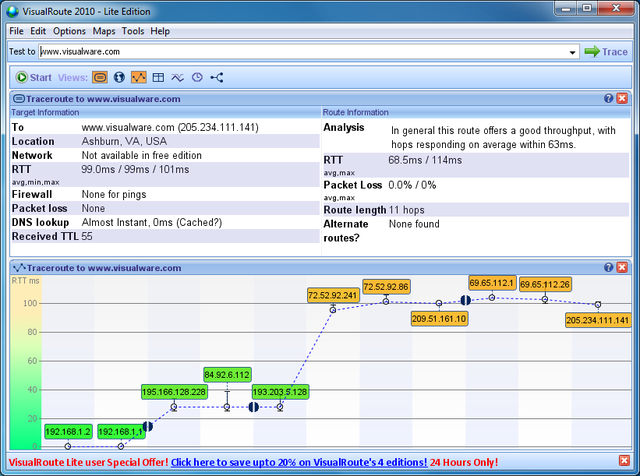Open the clock history view icon
The height and width of the screenshot is (476, 640).
click(x=197, y=77)
